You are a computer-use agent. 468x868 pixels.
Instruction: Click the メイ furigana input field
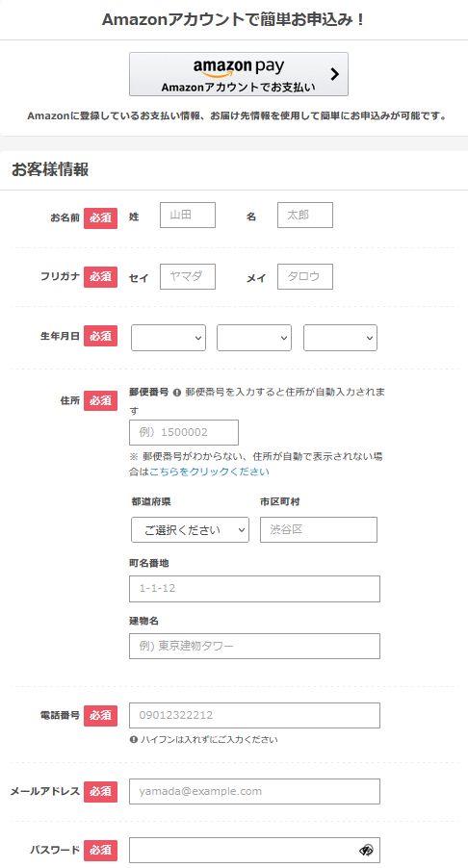click(x=305, y=276)
